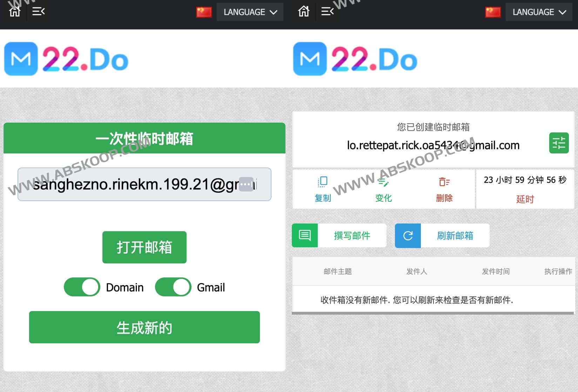The width and height of the screenshot is (578, 392).
Task: Click the blue refresh icon beside 刷新邮箱
Action: (x=408, y=235)
